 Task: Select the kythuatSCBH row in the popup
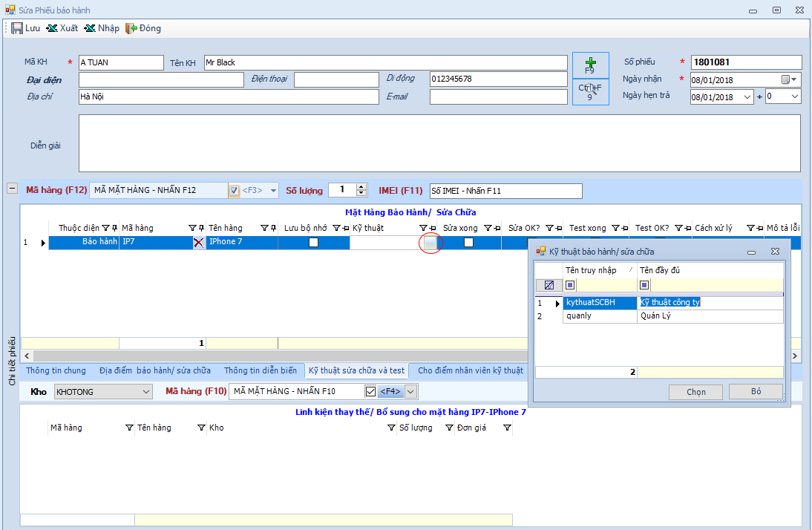point(659,303)
